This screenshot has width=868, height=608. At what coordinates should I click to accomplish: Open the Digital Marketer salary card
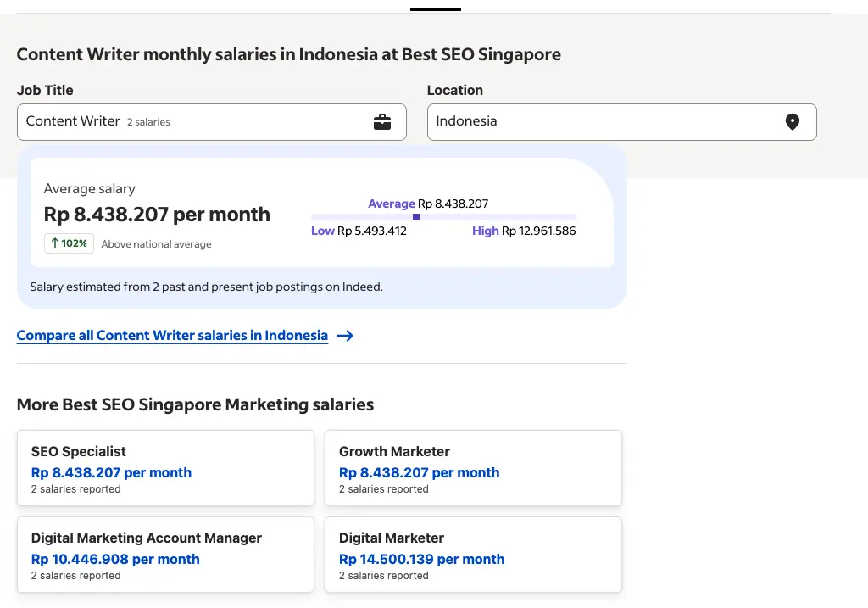coord(473,555)
